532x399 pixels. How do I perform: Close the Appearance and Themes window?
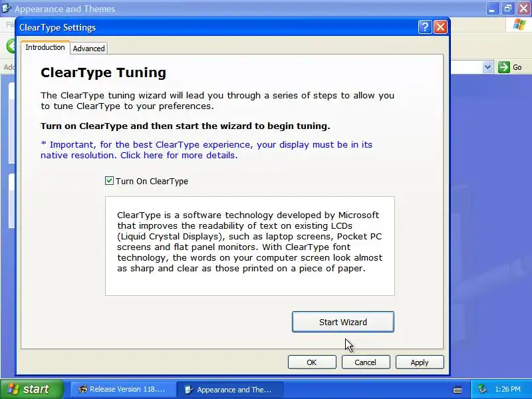(524, 9)
